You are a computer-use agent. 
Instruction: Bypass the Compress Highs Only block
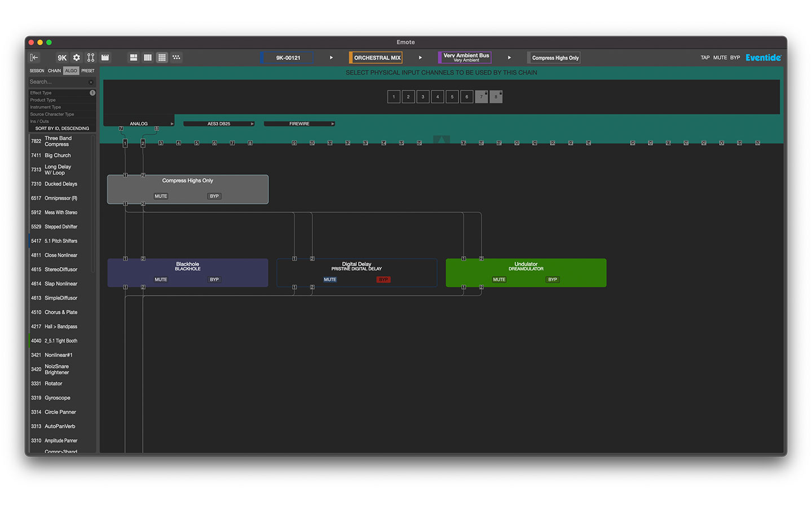[214, 196]
